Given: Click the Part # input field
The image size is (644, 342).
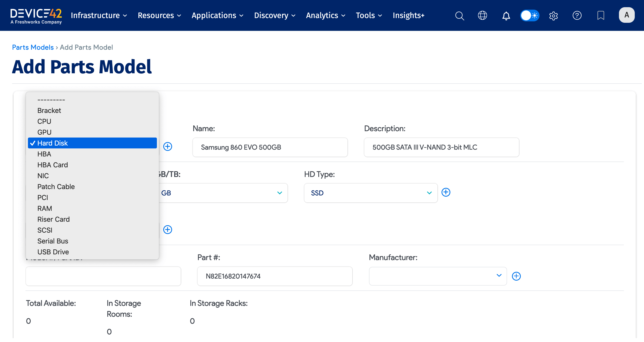Looking at the screenshot, I should click(275, 276).
